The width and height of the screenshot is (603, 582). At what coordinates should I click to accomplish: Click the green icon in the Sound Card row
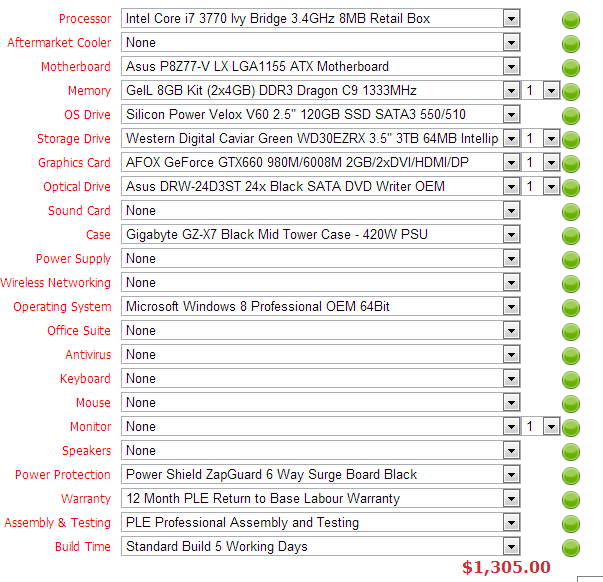pyautogui.click(x=571, y=212)
